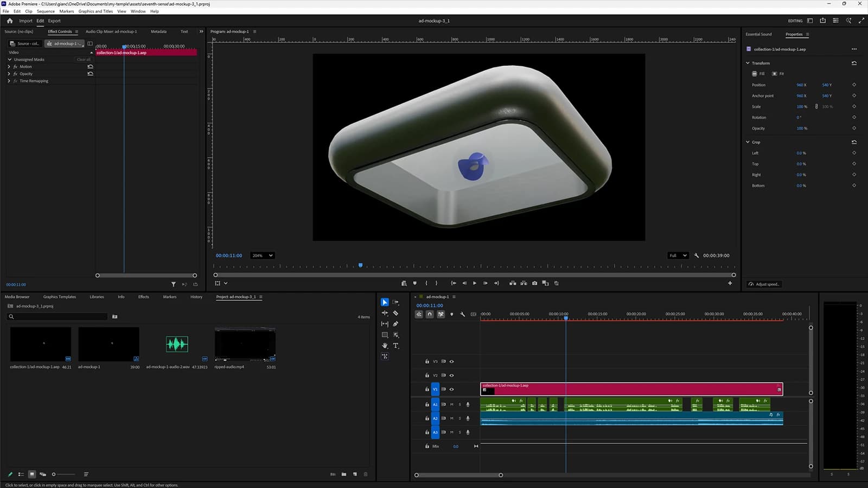
Task: Expand Time Remapping effect
Action: [x=9, y=81]
